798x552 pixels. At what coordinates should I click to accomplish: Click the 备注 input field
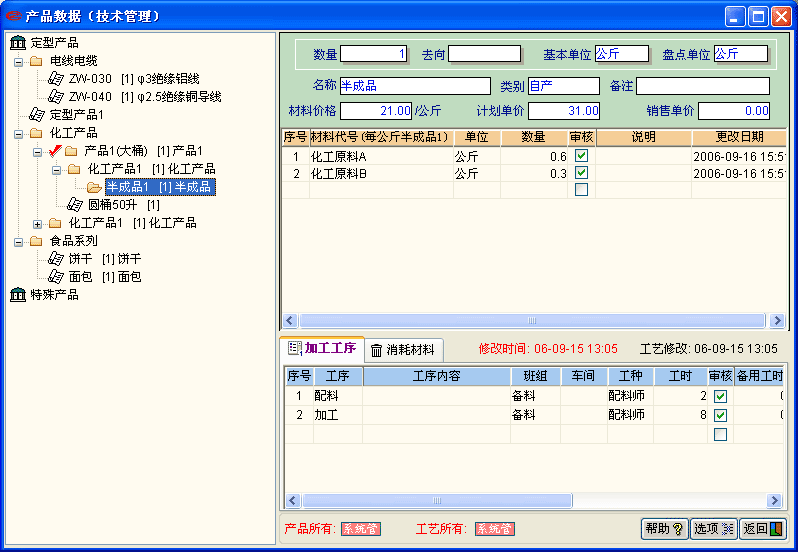coord(703,86)
